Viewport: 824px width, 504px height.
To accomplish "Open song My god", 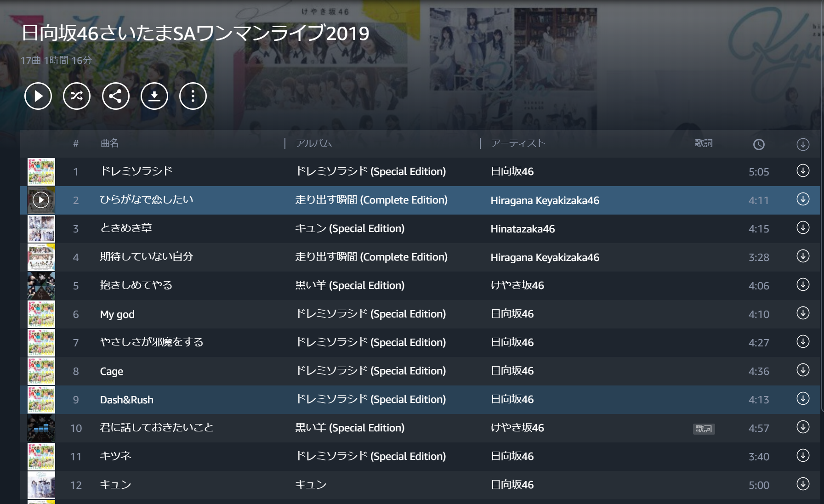I will click(117, 314).
